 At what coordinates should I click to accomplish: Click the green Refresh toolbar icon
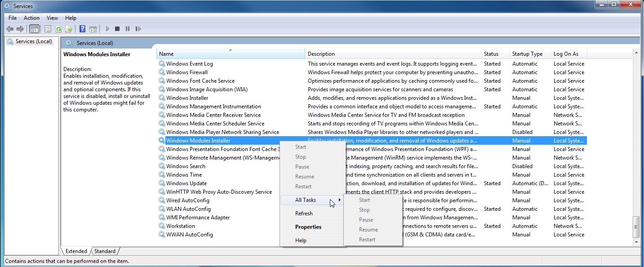click(58, 29)
